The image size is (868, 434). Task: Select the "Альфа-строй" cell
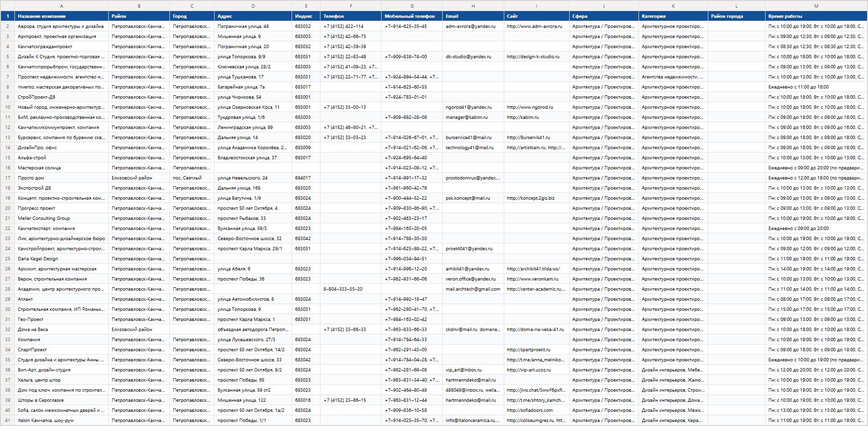pyautogui.click(x=62, y=157)
